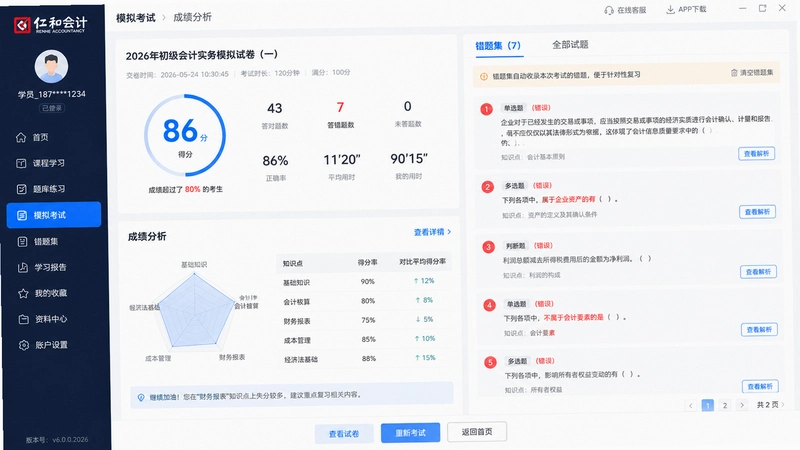Click red number badge 4 of wrong question
This screenshot has height=450, width=800.
[x=489, y=305]
